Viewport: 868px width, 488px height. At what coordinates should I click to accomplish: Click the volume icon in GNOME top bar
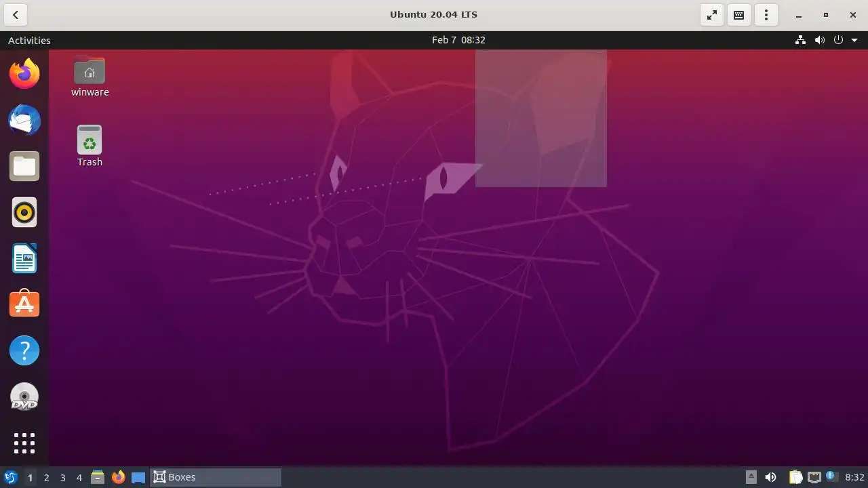coord(819,40)
